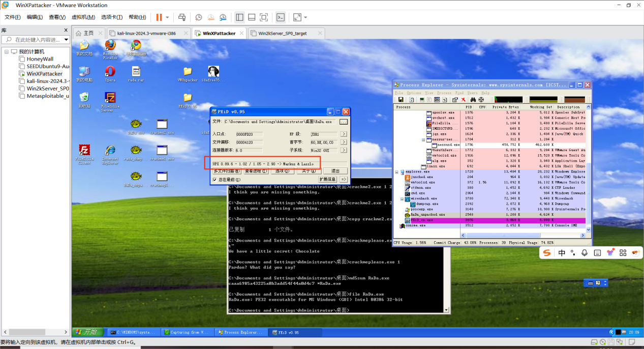Viewport: 644px width, 349px height.
Task: Collapse explorer.exe process tree node
Action: pos(397,172)
